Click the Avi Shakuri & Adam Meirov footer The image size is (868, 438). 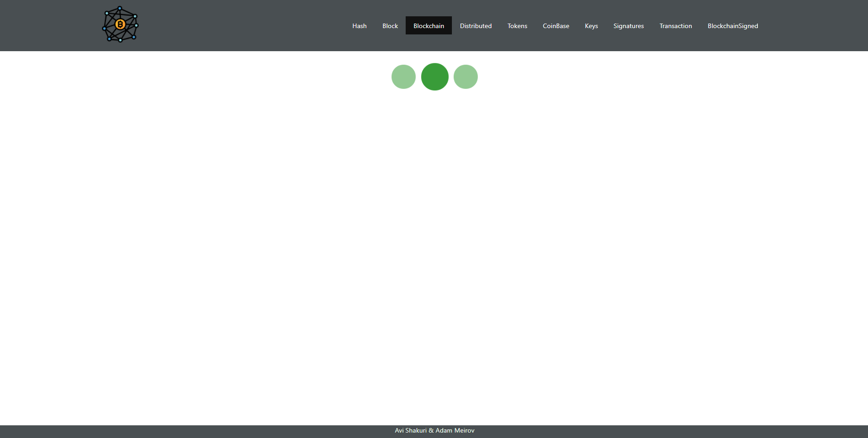(434, 430)
